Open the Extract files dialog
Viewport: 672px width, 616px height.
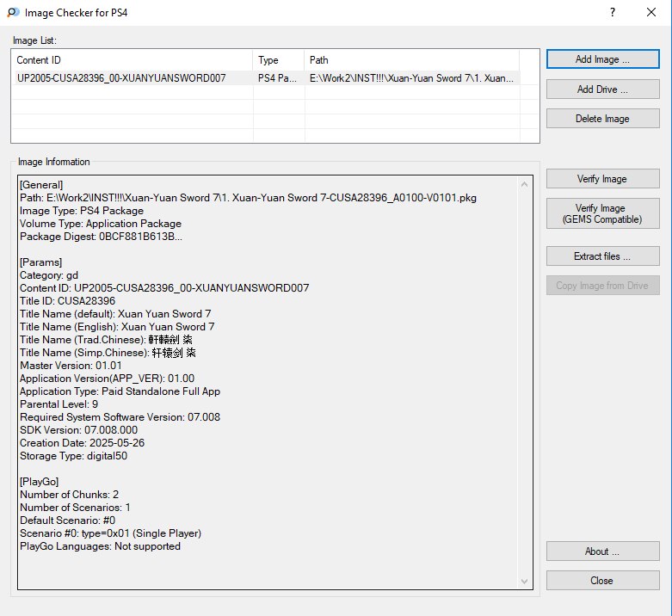tap(602, 256)
